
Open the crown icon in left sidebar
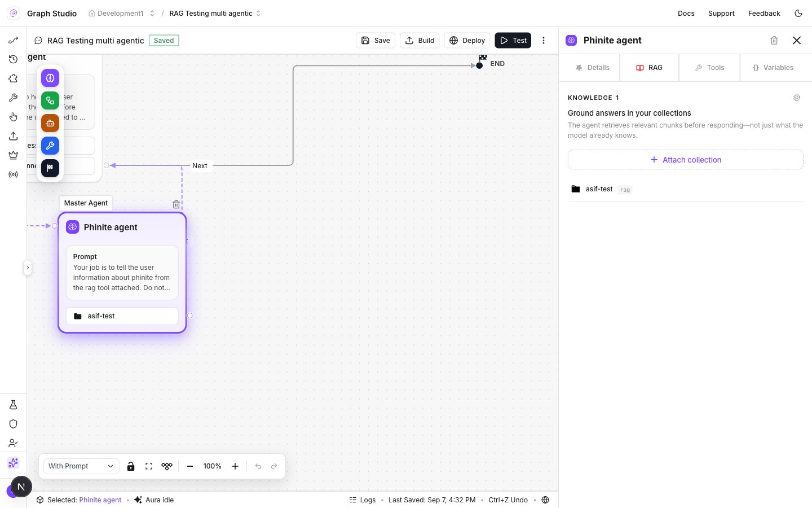14,155
